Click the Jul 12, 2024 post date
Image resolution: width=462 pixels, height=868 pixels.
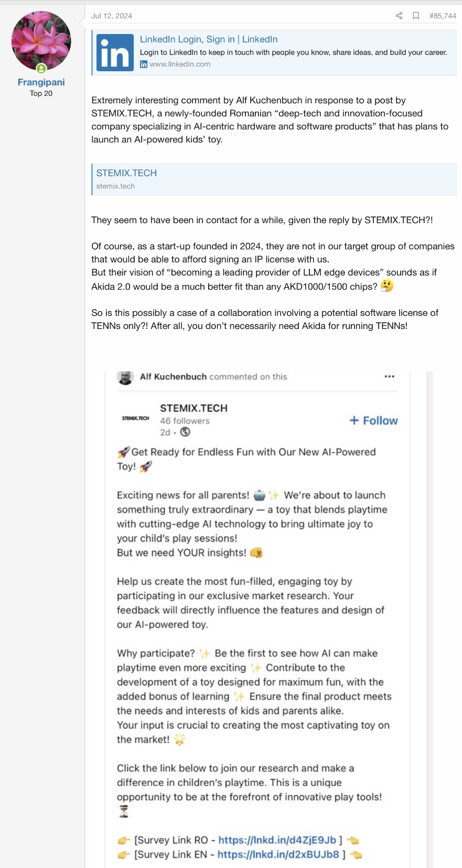(x=112, y=16)
